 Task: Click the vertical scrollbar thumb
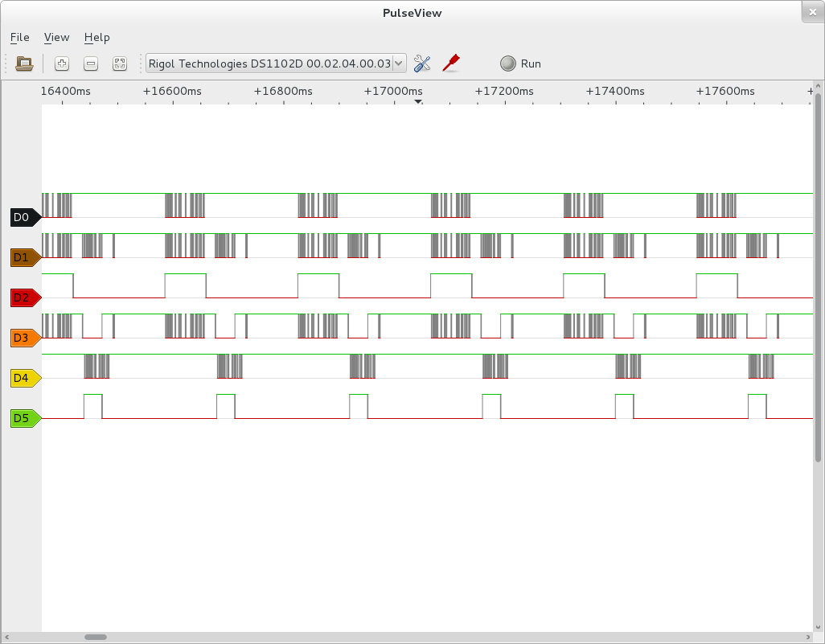tap(818, 278)
